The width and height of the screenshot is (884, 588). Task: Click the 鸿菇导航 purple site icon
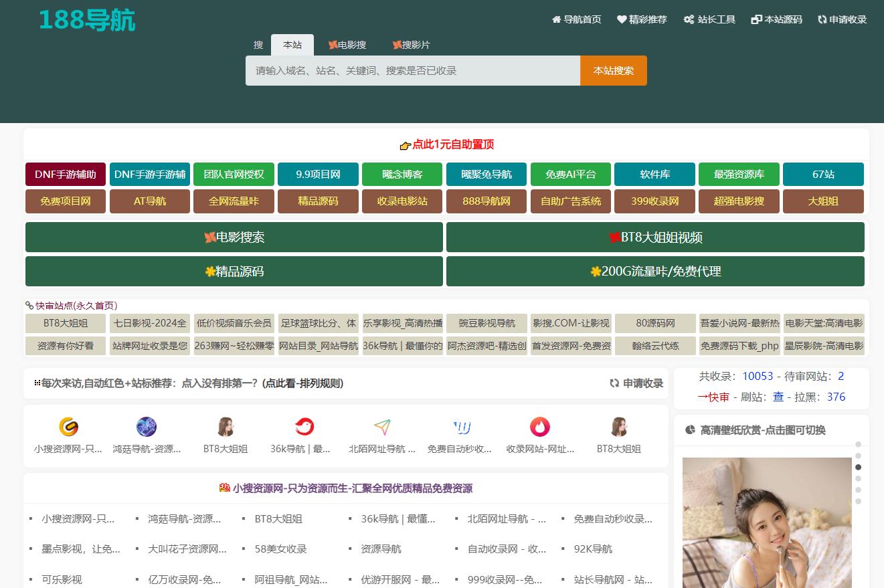[147, 427]
